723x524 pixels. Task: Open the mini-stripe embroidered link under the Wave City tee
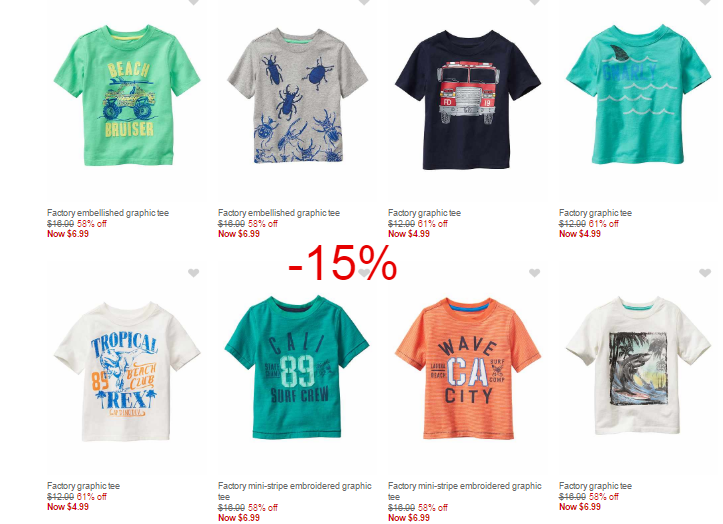pyautogui.click(x=465, y=491)
